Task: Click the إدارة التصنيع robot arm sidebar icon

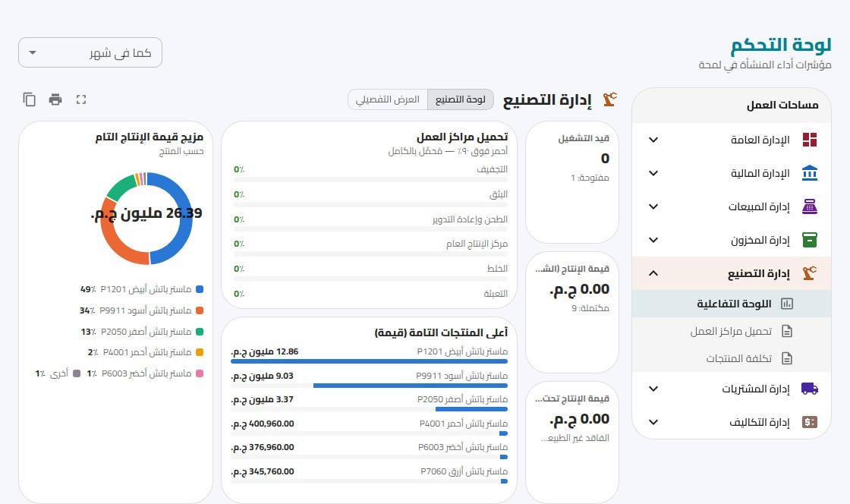Action: tap(809, 273)
